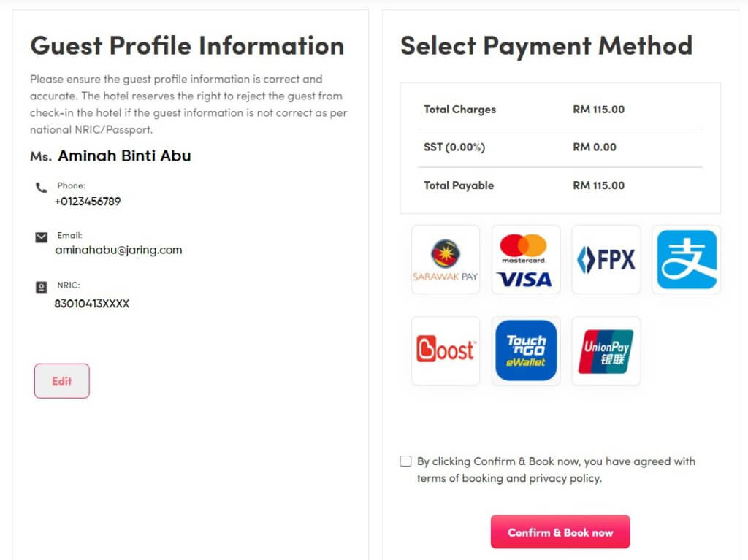The width and height of the screenshot is (748, 560).
Task: Click the phone icon beside Phone
Action: coord(42,188)
